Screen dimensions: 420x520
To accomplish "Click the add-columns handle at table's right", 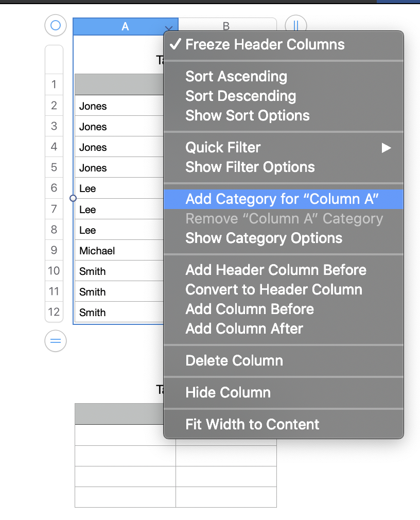I will pyautogui.click(x=295, y=25).
